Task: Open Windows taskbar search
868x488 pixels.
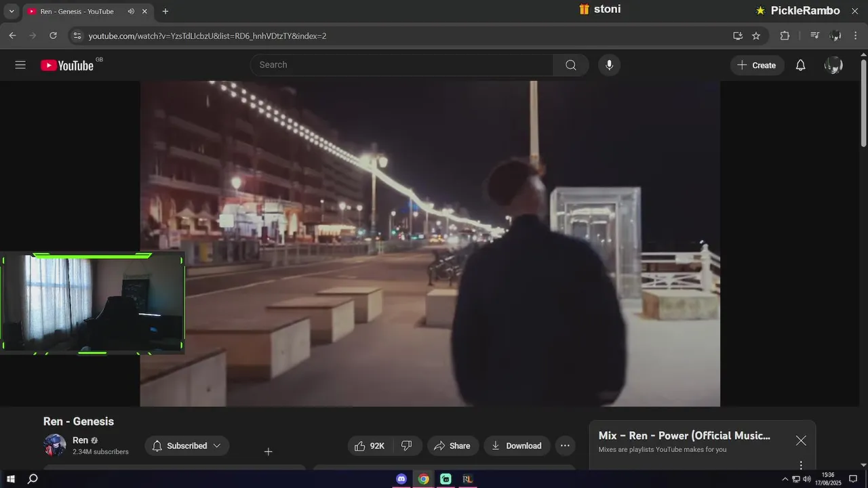Action: (33, 479)
